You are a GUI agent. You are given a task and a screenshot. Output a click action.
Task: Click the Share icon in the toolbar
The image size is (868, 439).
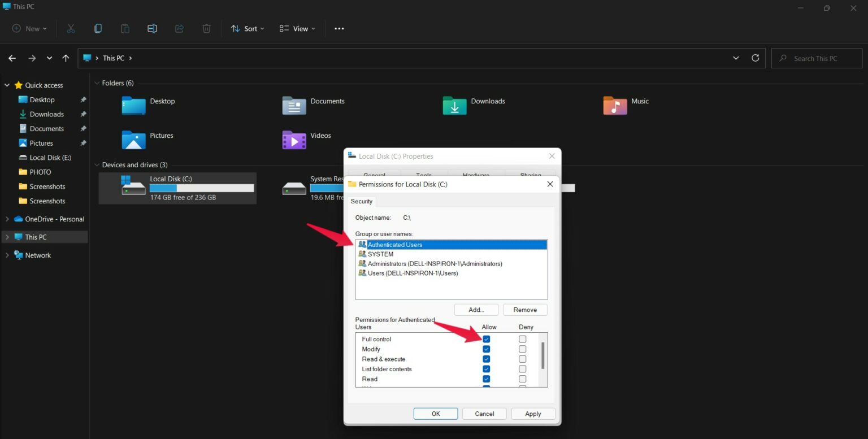click(179, 28)
